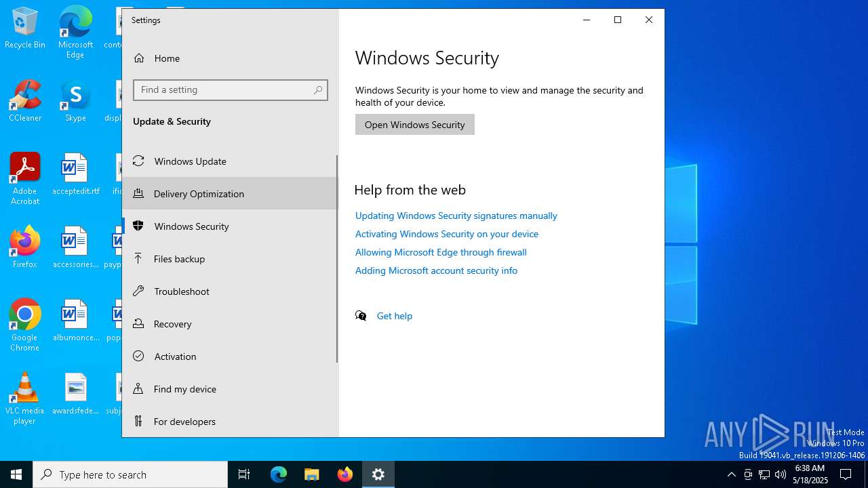868x488 pixels.
Task: Open acceptedit.rtf document on desktop
Action: [75, 174]
